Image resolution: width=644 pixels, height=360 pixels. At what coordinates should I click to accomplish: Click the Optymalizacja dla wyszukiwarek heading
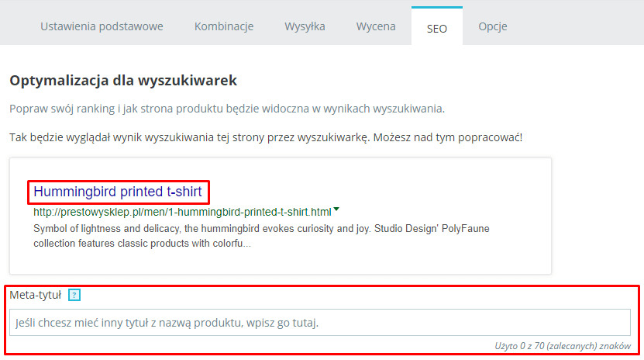[x=123, y=80]
